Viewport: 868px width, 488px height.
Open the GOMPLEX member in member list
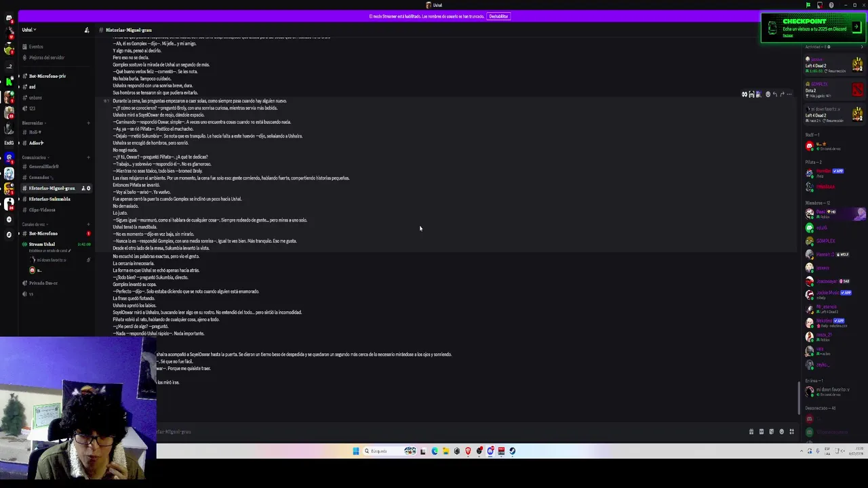click(x=834, y=241)
